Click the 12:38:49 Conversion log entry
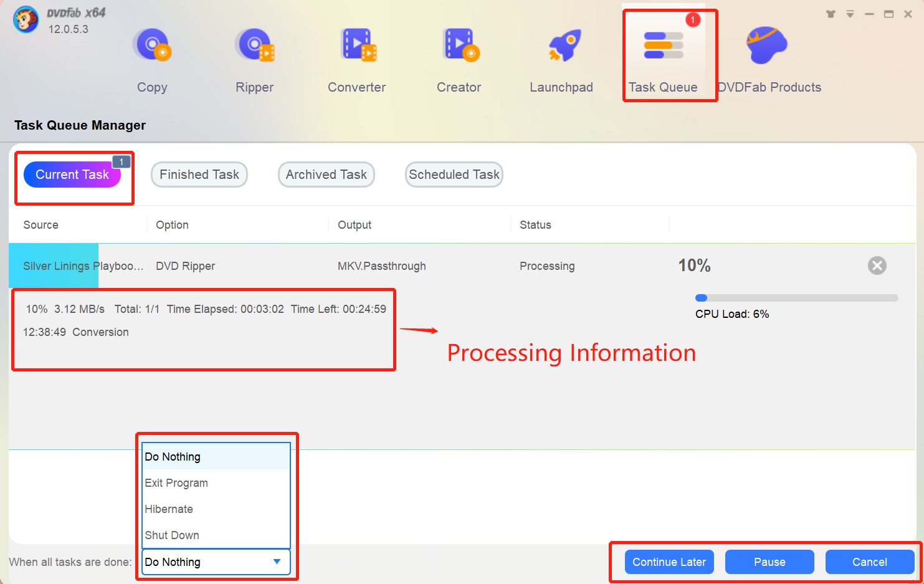This screenshot has width=924, height=584. point(76,332)
